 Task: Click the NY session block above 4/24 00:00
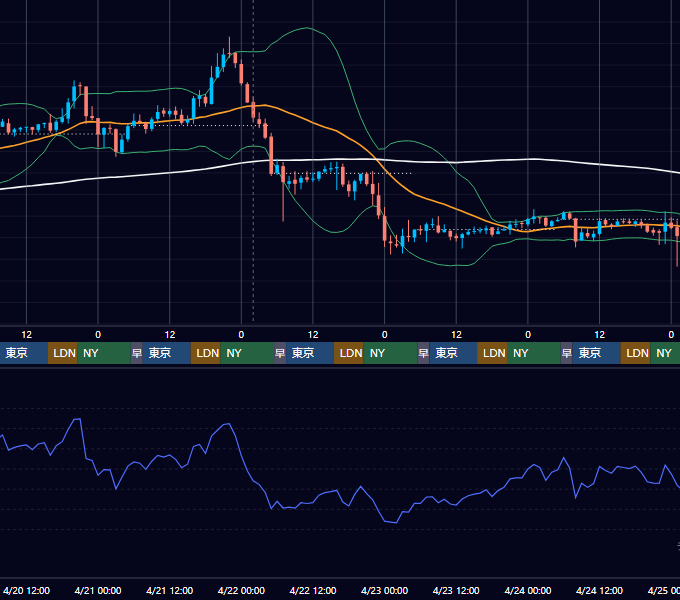pyautogui.click(x=534, y=353)
